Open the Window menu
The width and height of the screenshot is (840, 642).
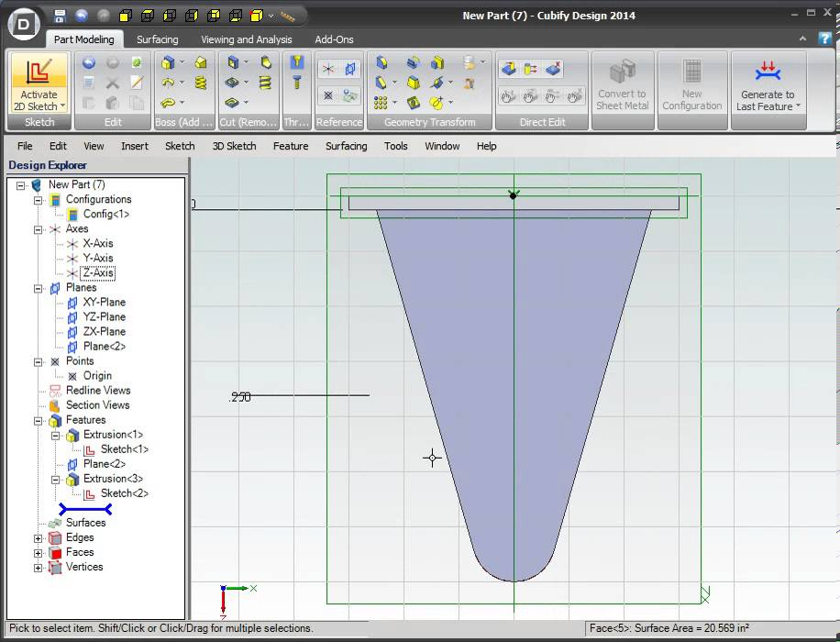click(442, 146)
